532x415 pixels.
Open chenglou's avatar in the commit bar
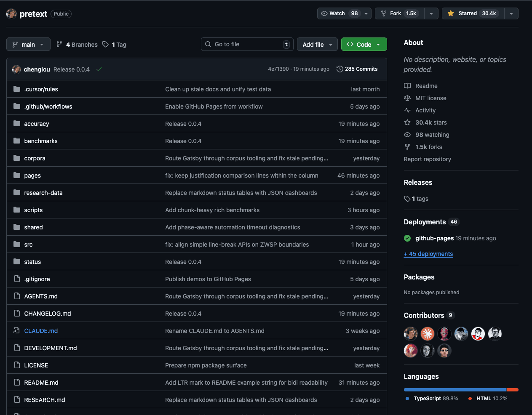coord(16,69)
